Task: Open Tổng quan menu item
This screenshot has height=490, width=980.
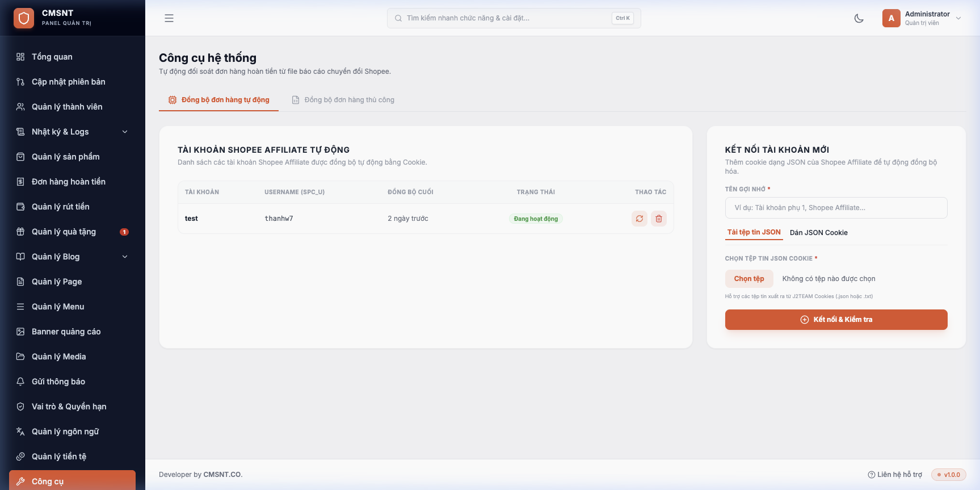Action: [x=72, y=57]
